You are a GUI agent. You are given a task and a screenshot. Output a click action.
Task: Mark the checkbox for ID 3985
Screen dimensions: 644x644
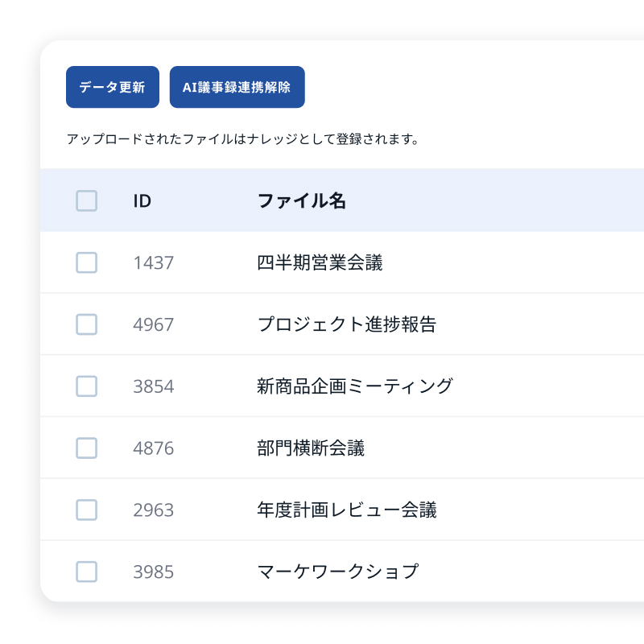[87, 572]
